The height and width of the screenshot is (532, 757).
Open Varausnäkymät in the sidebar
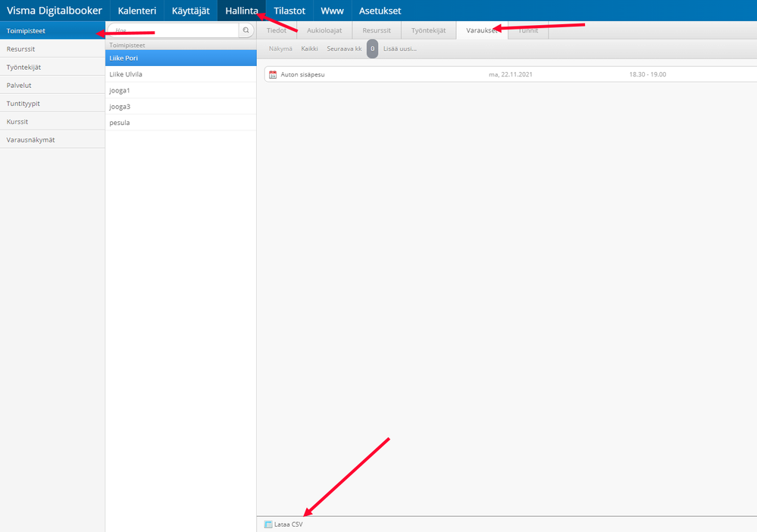pos(52,139)
